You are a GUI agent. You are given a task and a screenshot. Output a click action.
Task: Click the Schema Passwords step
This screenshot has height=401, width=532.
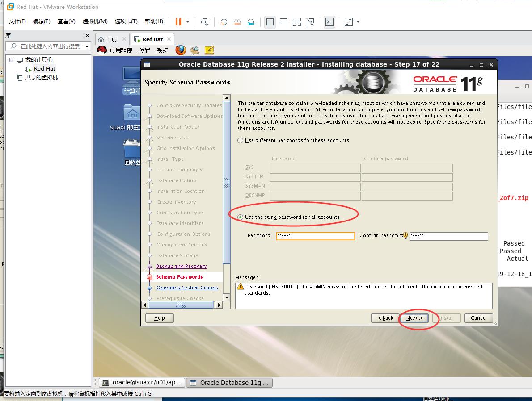(179, 277)
